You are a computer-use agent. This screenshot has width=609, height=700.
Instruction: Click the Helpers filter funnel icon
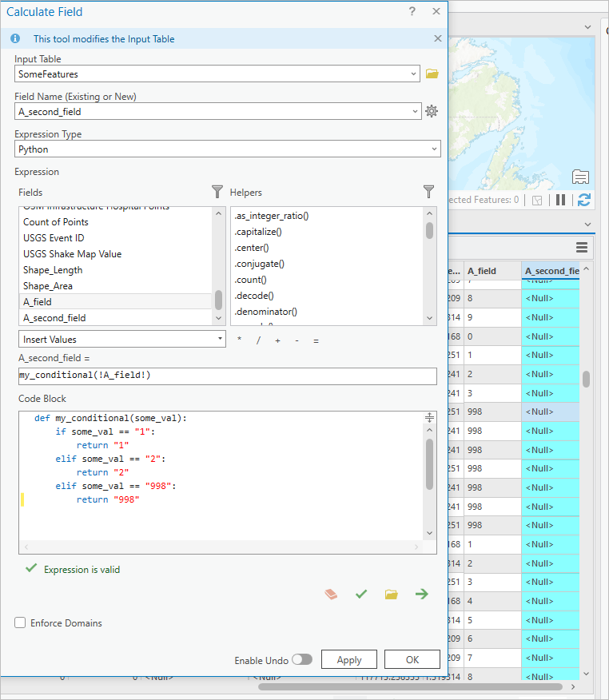pyautogui.click(x=429, y=192)
